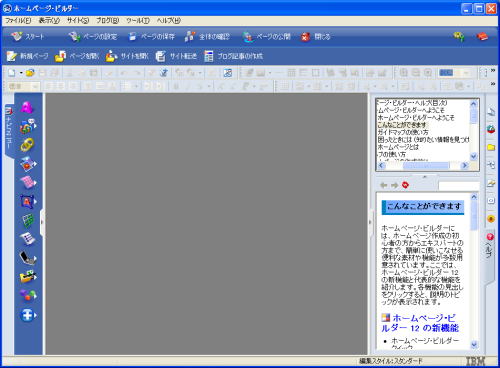
Task: Click the red book icon on guide bar
Action: (482, 36)
